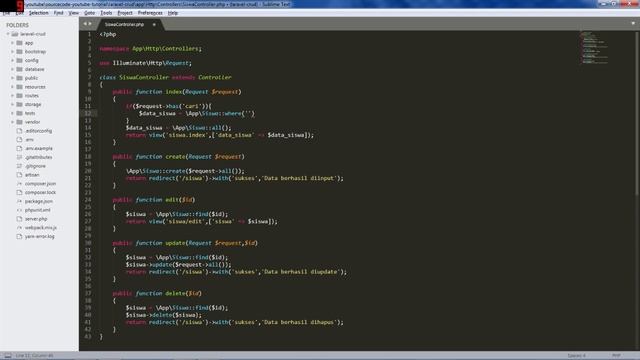The width and height of the screenshot is (640, 360).
Task: Click Spaces: 4 indentation setting in status bar
Action: click(x=576, y=356)
